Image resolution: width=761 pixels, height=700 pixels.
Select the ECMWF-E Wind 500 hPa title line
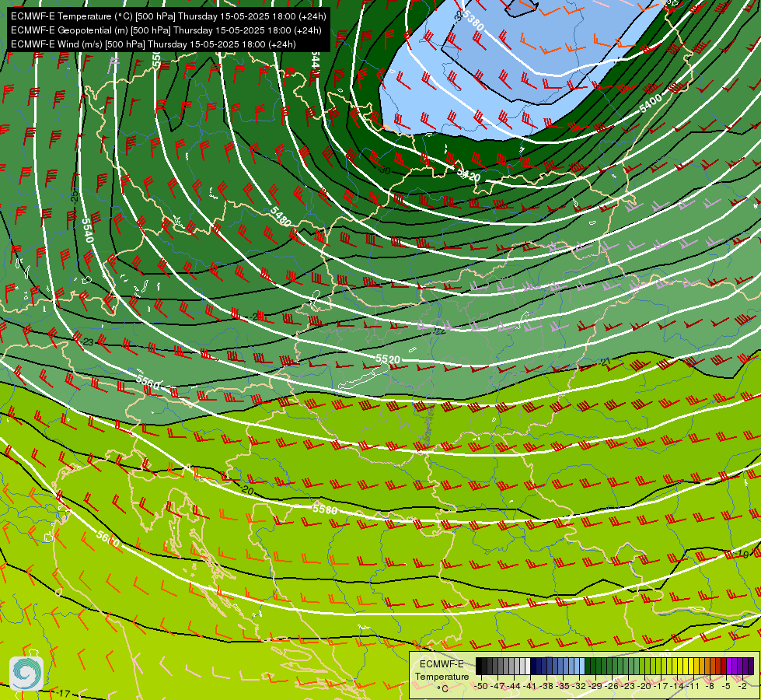(x=153, y=44)
